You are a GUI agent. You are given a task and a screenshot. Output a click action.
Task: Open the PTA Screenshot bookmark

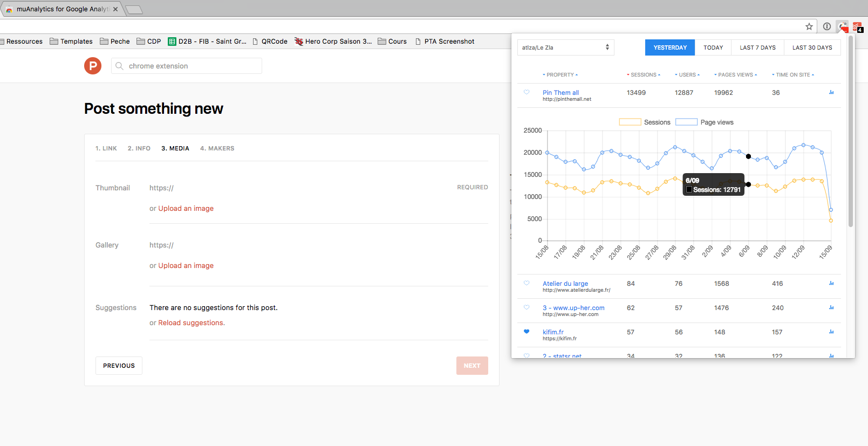click(445, 42)
